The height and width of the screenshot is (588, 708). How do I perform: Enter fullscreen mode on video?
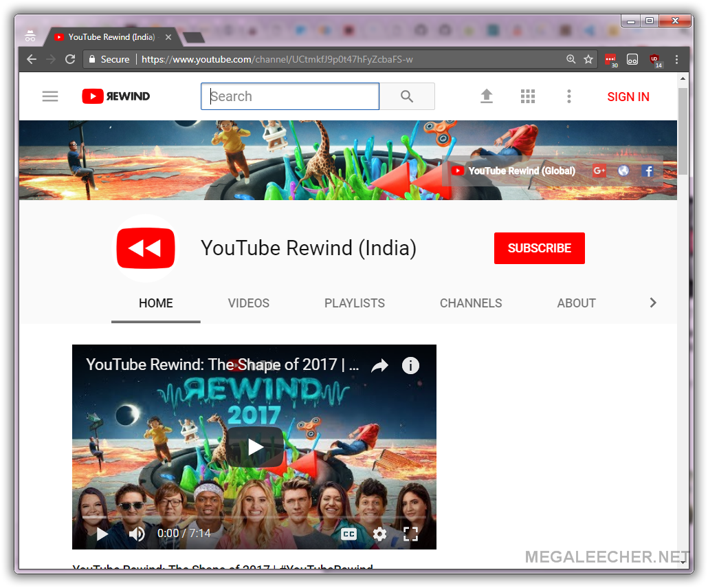410,534
